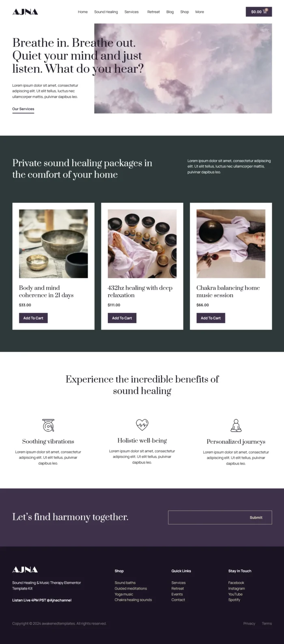Click the AJNA logo in header
Image resolution: width=284 pixels, height=644 pixels.
(x=25, y=12)
